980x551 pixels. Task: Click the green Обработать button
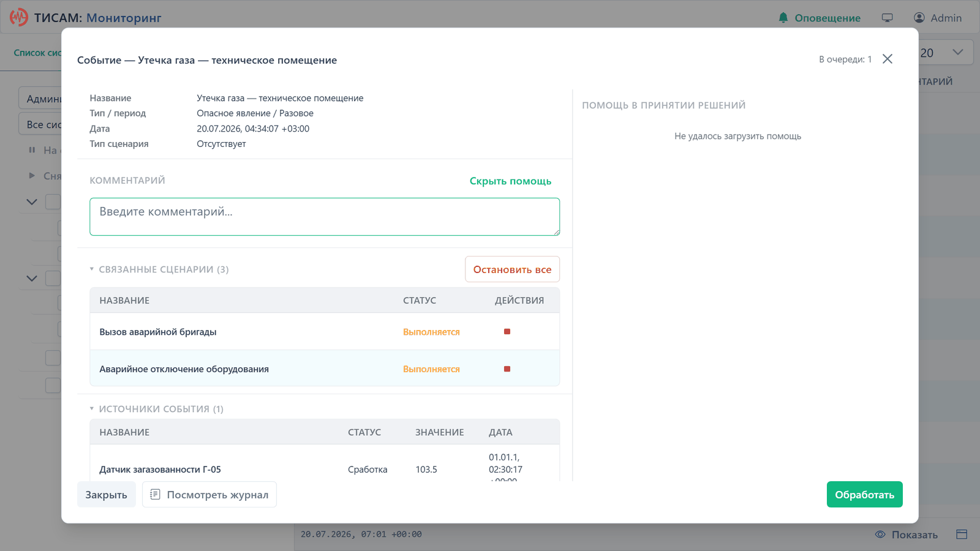click(864, 495)
